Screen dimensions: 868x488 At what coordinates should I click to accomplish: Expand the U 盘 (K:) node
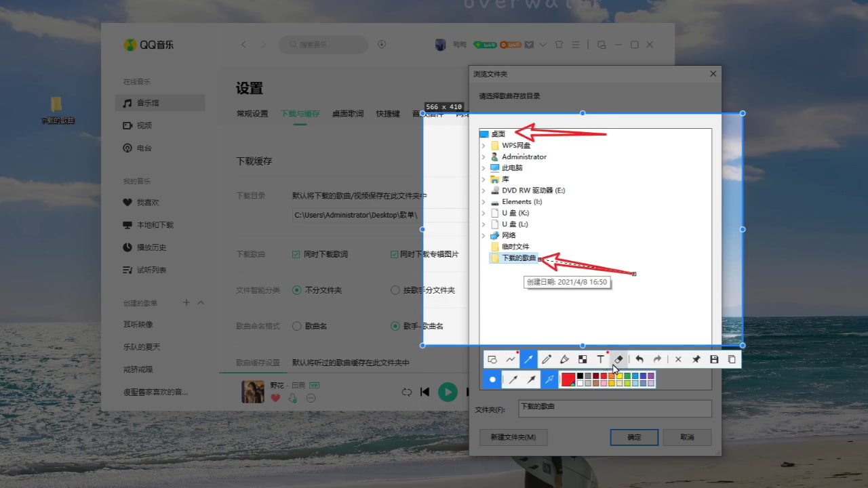pyautogui.click(x=484, y=213)
